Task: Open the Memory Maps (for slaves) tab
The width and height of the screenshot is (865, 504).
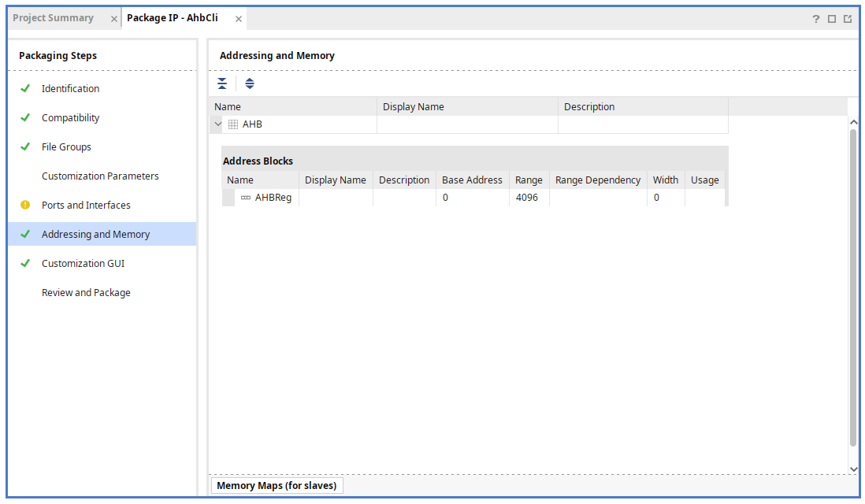Action: click(x=277, y=486)
